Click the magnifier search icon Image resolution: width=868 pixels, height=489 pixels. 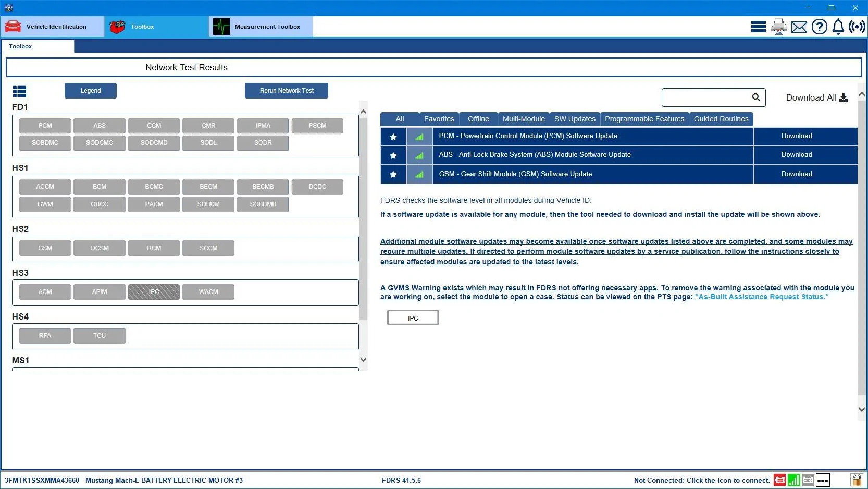[x=756, y=97]
